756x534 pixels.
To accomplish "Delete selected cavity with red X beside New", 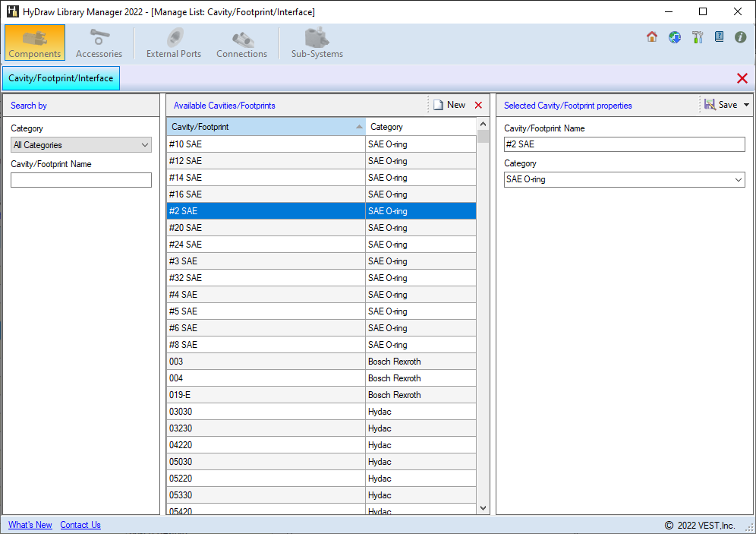I will pos(478,105).
